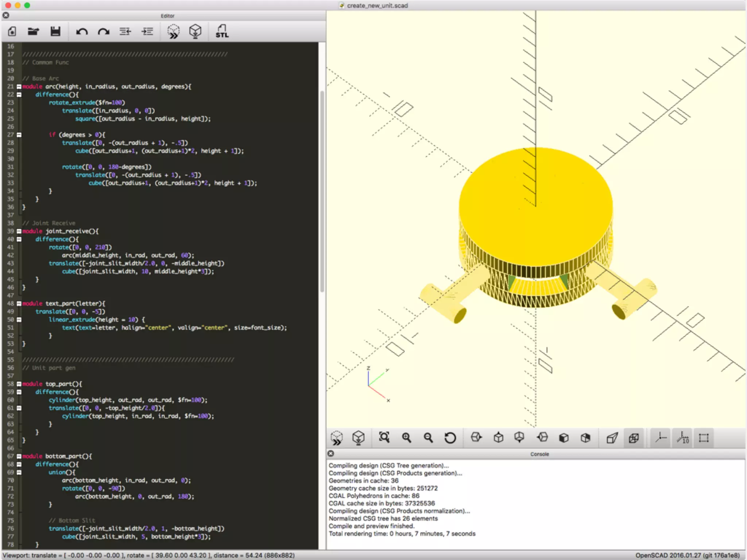Click the editor Preview icon
Screen dimensions: 747x560
point(173,31)
